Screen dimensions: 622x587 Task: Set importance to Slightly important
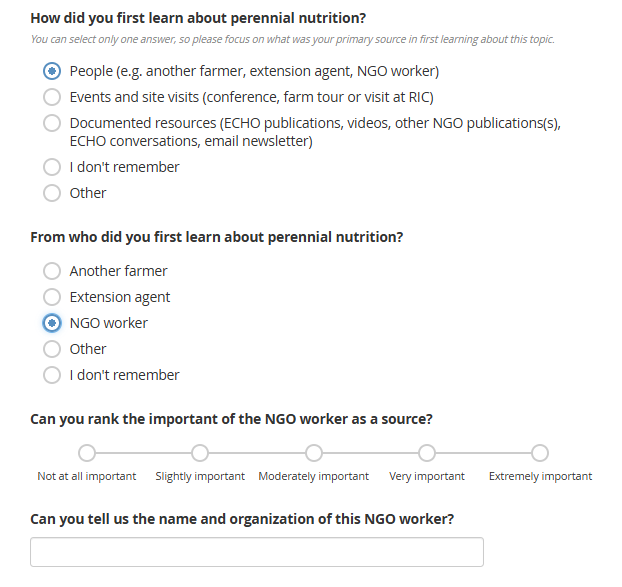(x=200, y=452)
